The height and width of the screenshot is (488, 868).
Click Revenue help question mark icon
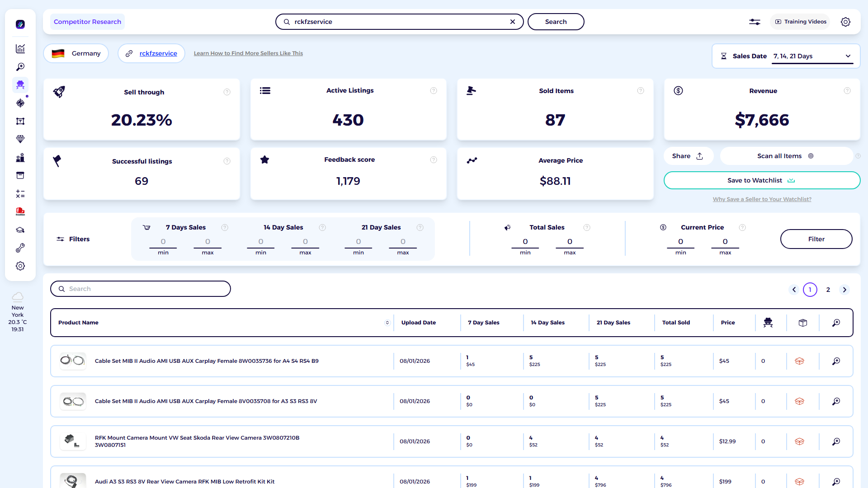(847, 91)
